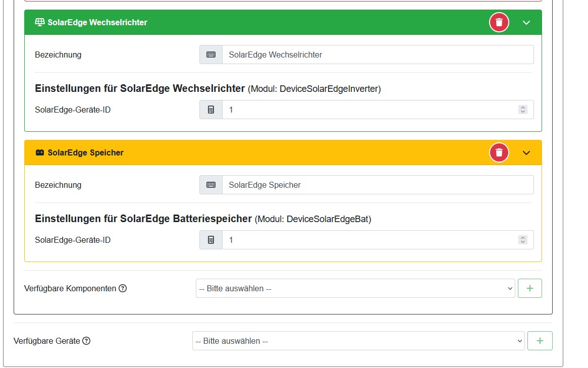
Task: Increase or decrease Wechselrichter Geräte-ID with spinner
Action: click(x=523, y=110)
